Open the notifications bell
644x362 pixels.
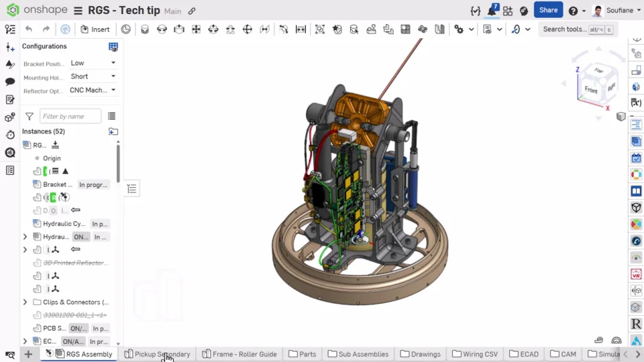492,11
